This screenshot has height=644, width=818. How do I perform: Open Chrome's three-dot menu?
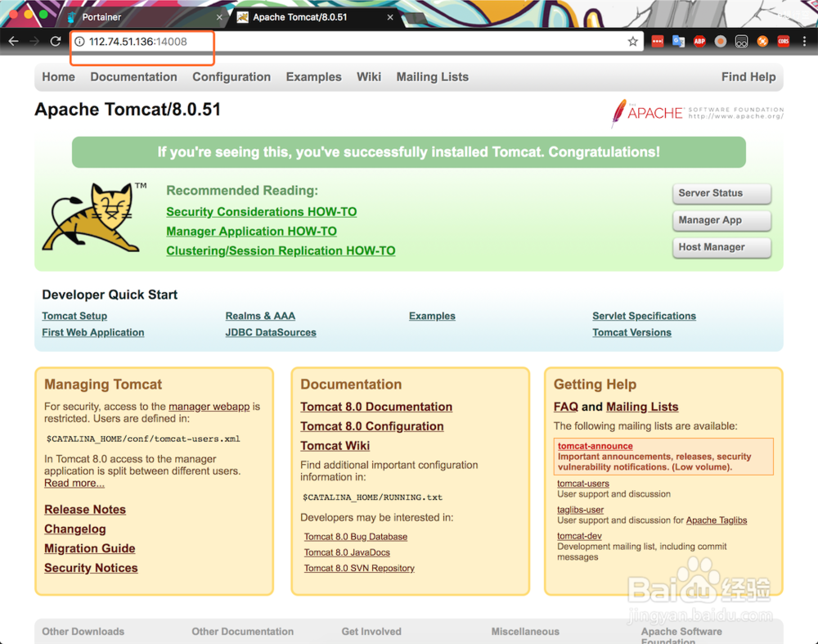(804, 41)
